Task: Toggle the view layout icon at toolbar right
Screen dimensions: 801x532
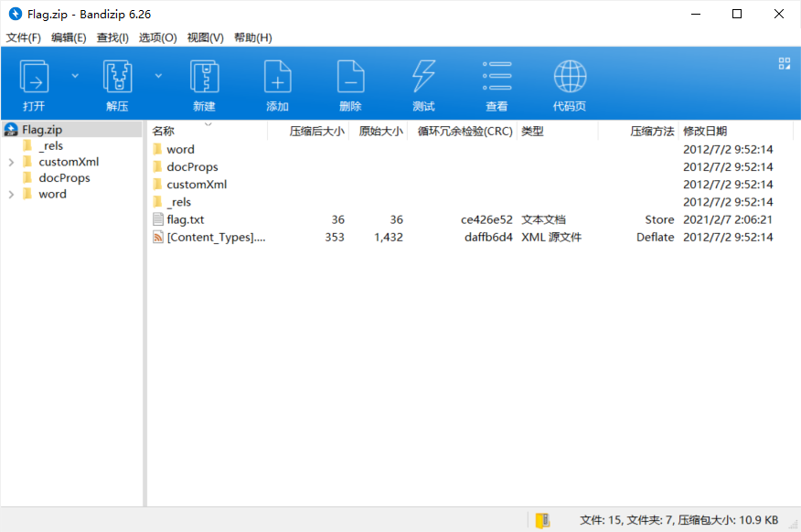Action: [784, 63]
